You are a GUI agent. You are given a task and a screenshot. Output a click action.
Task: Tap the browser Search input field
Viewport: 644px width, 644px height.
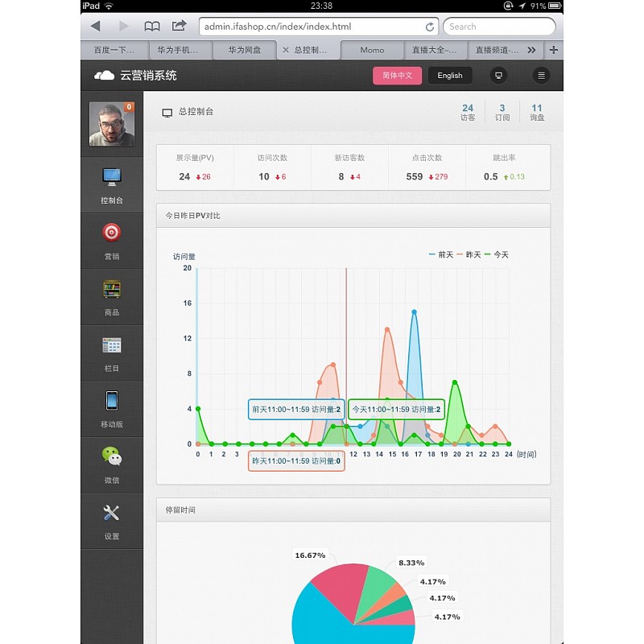tap(499, 27)
